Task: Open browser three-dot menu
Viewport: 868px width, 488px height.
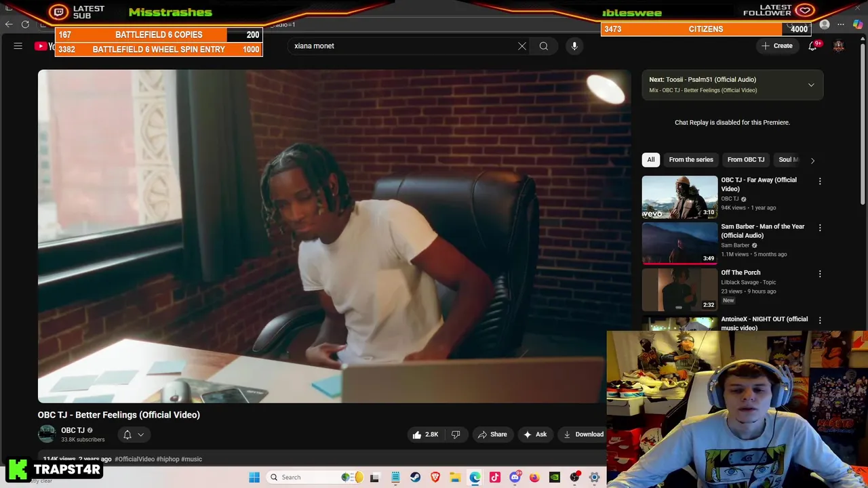Action: tap(841, 24)
